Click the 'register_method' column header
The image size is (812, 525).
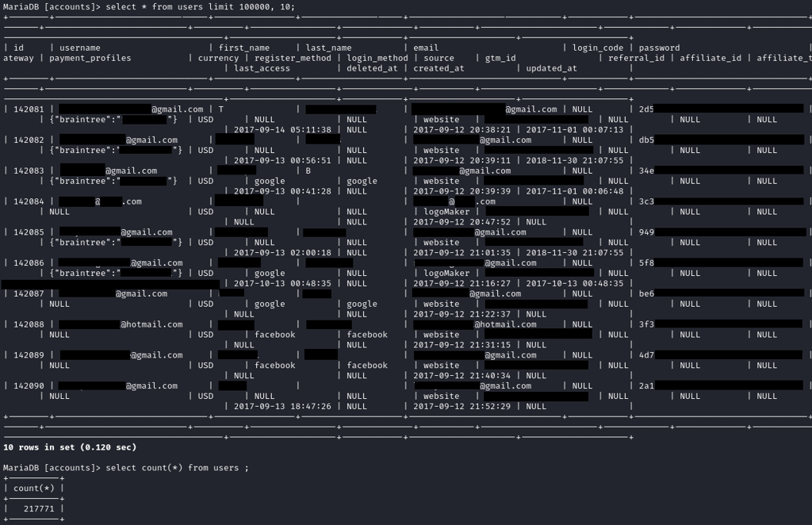pyautogui.click(x=293, y=58)
